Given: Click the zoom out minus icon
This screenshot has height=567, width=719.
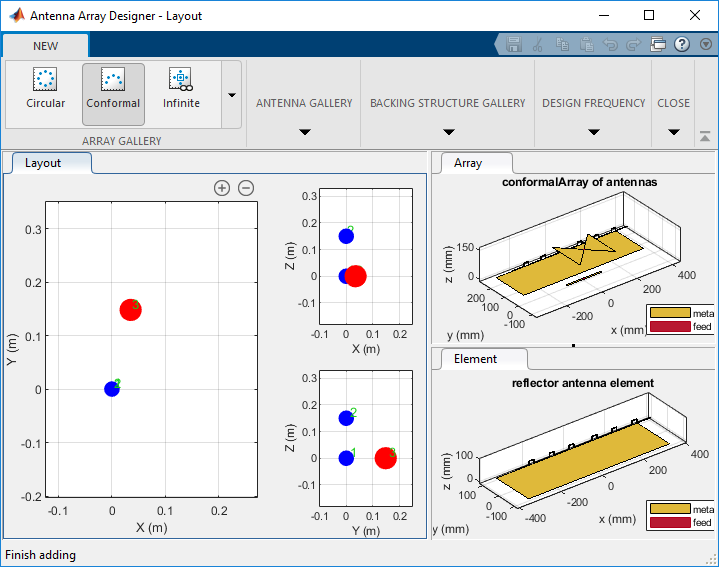Looking at the screenshot, I should tap(246, 188).
